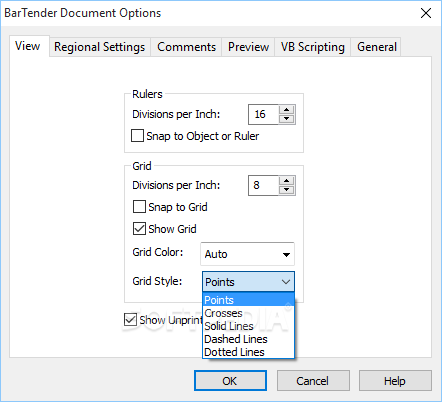Increase Grid divisions per inch

[286, 181]
